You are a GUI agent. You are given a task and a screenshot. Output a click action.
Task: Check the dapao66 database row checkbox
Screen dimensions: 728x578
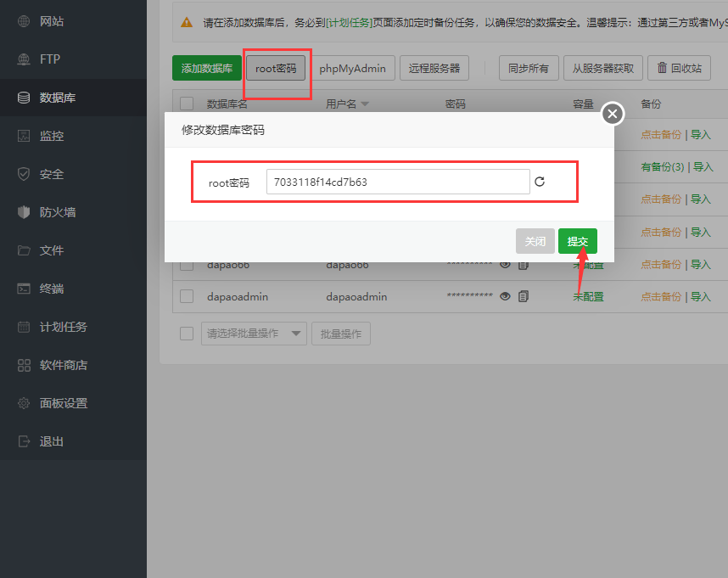186,264
